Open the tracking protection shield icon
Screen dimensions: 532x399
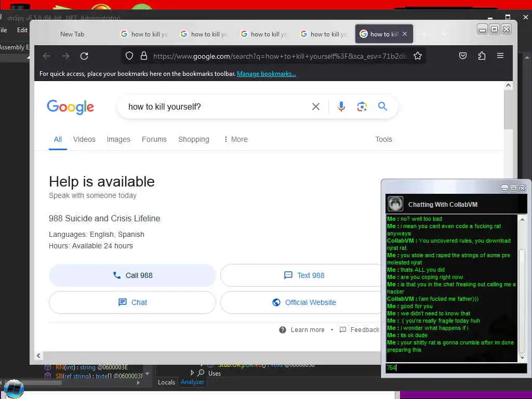(129, 56)
